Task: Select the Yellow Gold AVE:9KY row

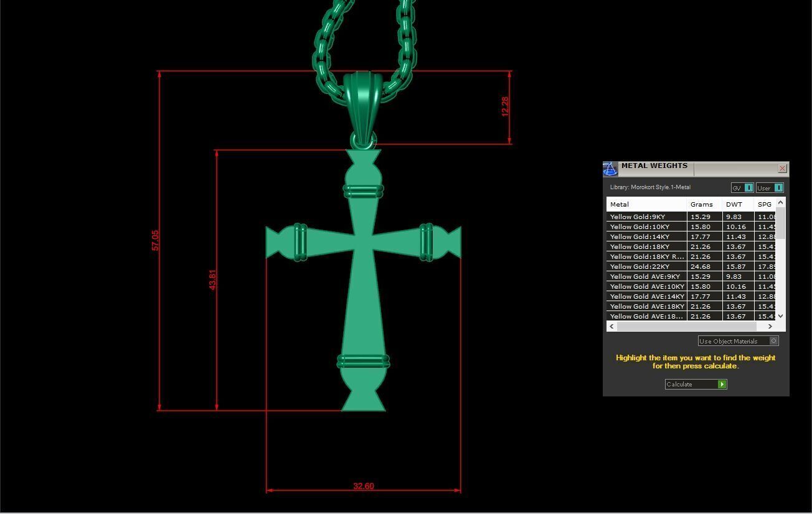Action: [x=691, y=276]
